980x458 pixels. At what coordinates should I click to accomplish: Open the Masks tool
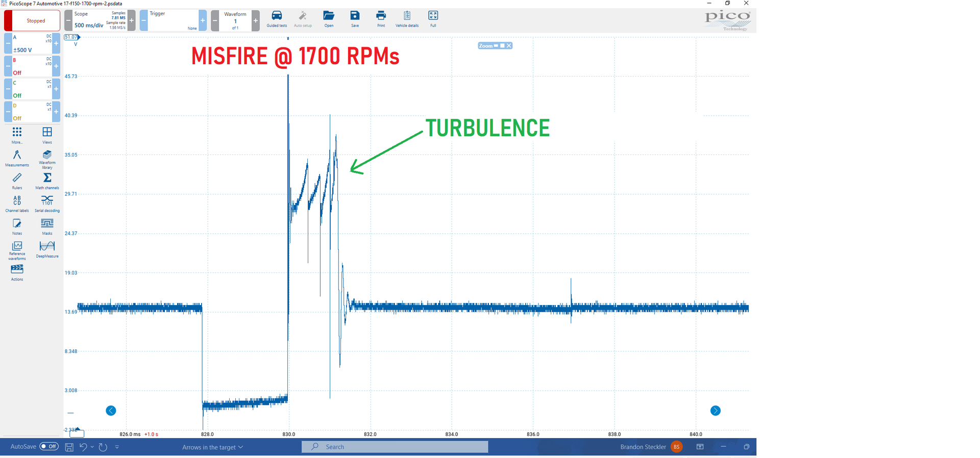[47, 226]
